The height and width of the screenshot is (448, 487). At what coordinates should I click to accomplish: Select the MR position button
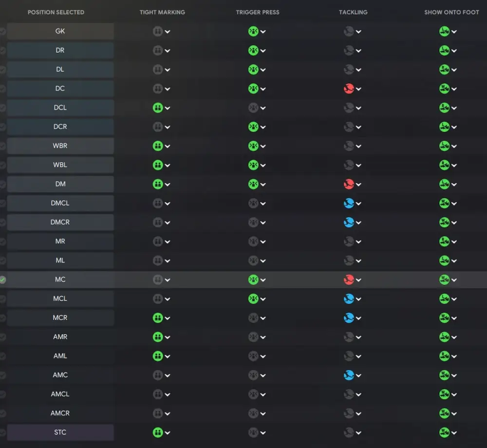coord(60,241)
